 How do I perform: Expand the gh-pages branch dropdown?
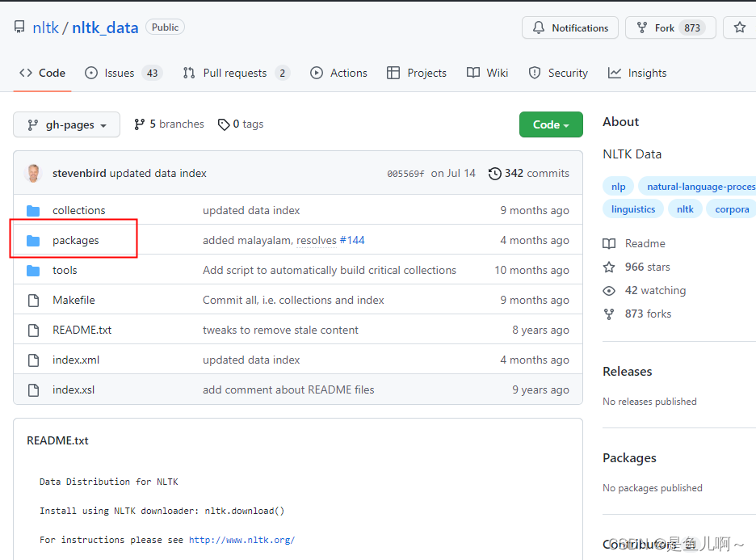[66, 124]
